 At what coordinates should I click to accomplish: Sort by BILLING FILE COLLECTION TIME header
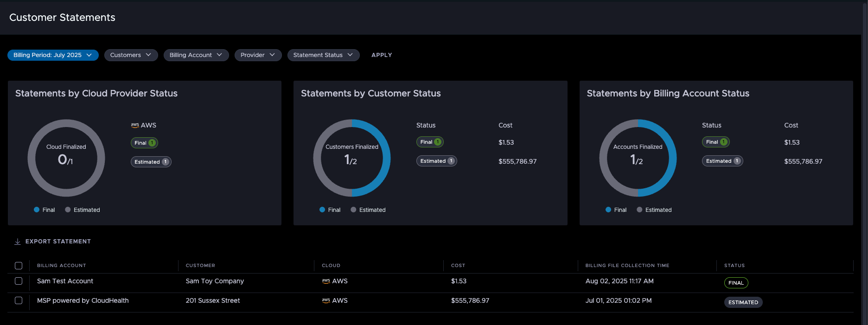[x=627, y=266]
